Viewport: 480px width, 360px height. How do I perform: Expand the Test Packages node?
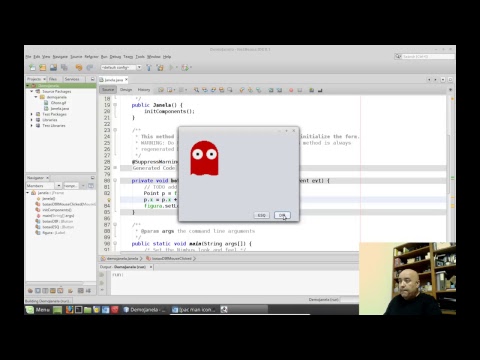tap(32, 114)
